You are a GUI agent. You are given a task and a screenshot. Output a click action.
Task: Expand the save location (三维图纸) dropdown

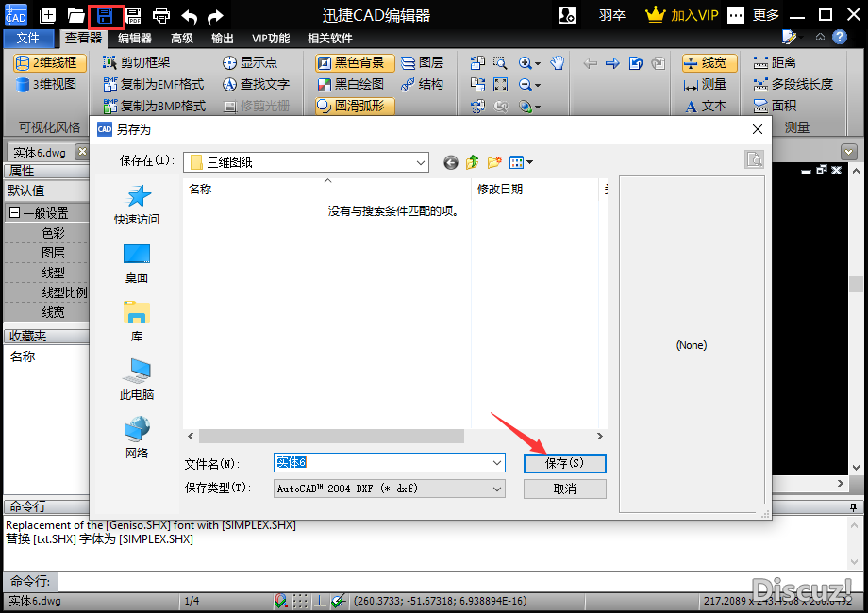[420, 162]
